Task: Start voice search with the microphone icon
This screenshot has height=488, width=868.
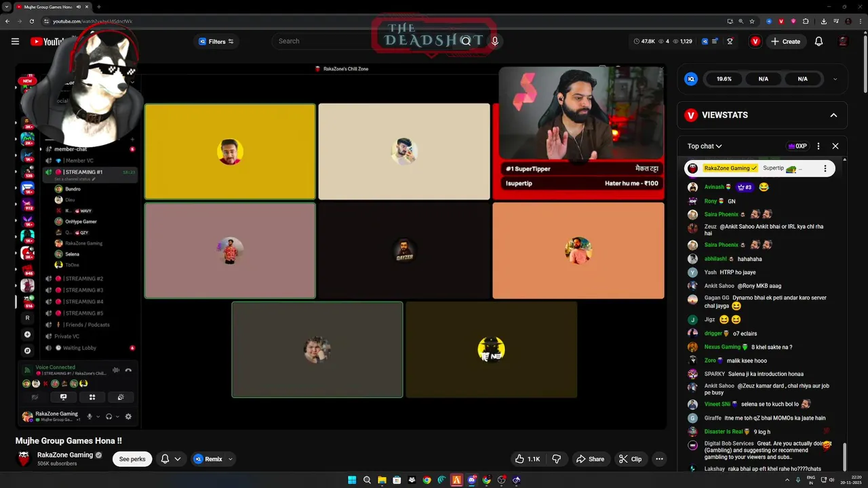Action: pos(495,41)
